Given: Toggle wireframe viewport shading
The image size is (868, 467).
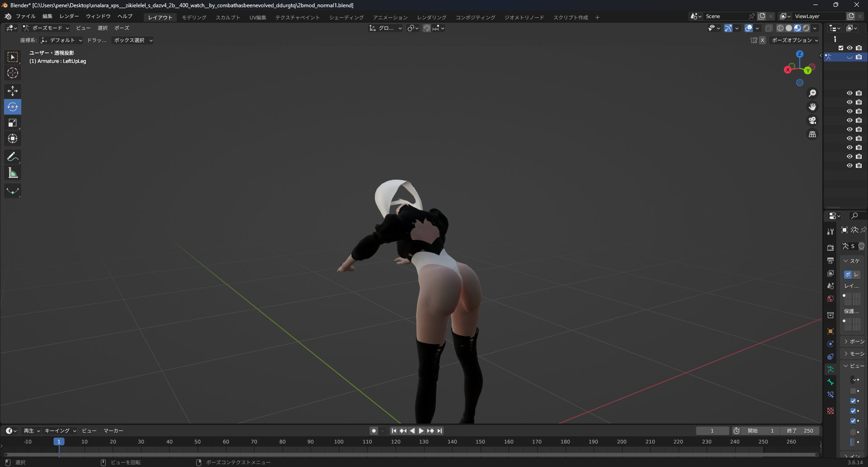Looking at the screenshot, I should pyautogui.click(x=780, y=28).
